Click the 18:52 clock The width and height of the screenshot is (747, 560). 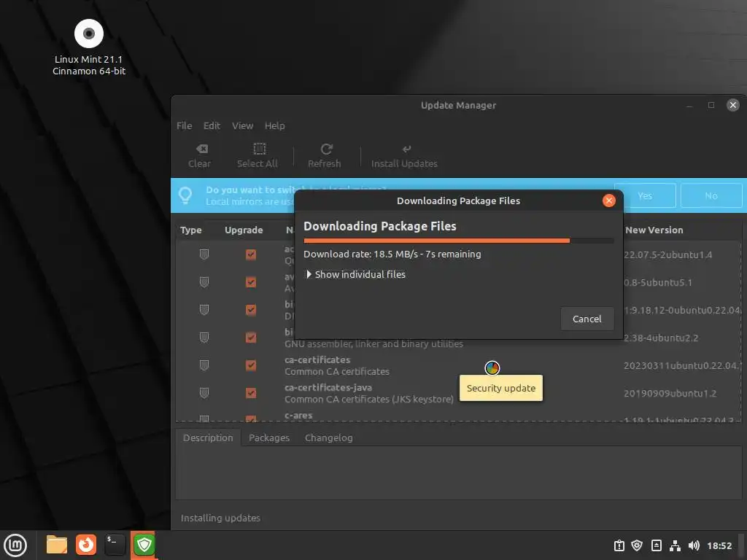719,545
